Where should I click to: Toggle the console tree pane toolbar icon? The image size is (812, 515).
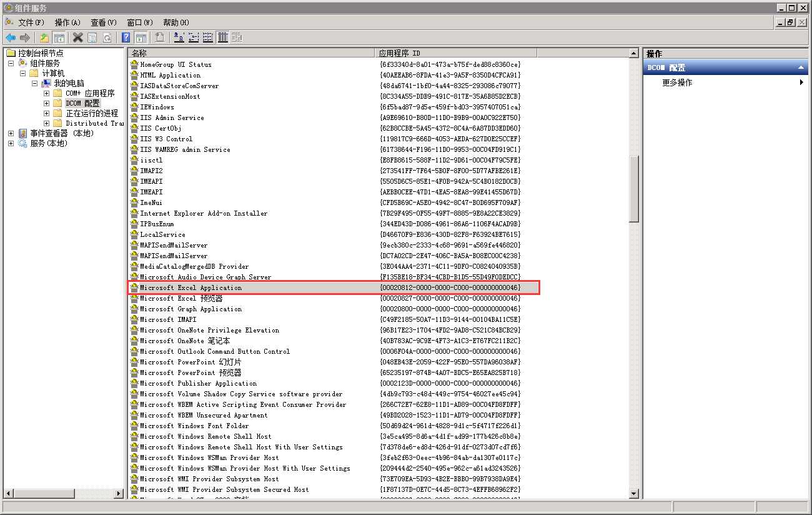[59, 37]
